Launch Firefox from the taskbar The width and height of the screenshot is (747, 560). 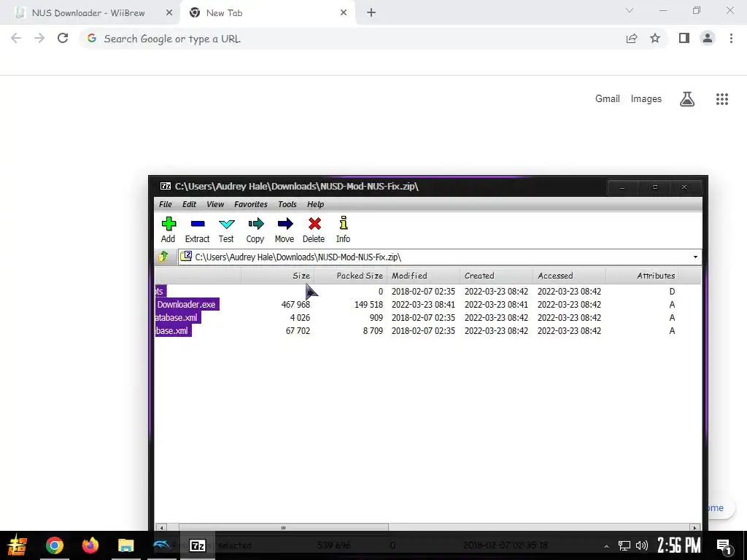click(x=90, y=545)
